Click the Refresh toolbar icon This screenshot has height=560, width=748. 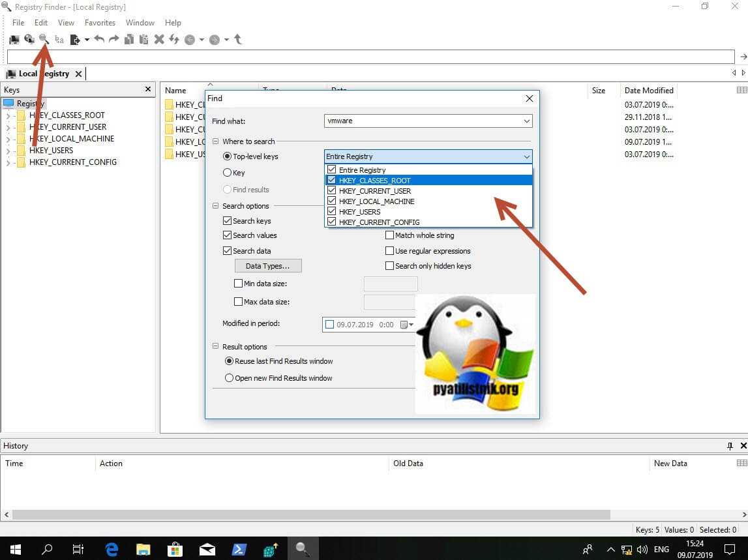[174, 40]
